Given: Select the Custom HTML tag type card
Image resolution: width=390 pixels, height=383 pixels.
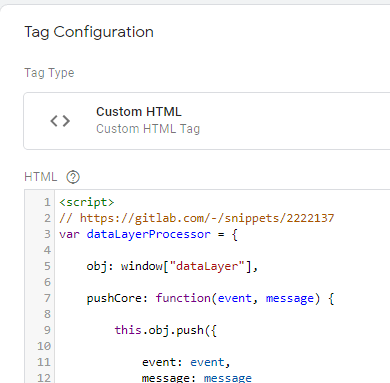Looking at the screenshot, I should click(x=207, y=121).
